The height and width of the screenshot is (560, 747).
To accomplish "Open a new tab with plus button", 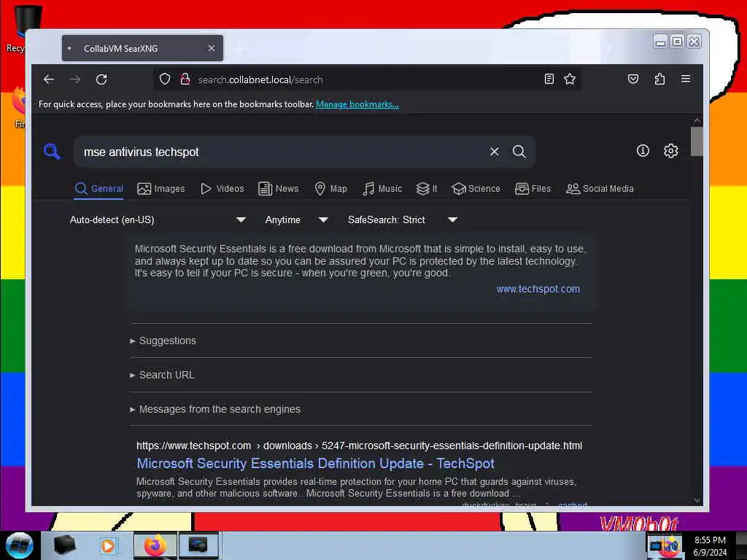I will coord(239,49).
